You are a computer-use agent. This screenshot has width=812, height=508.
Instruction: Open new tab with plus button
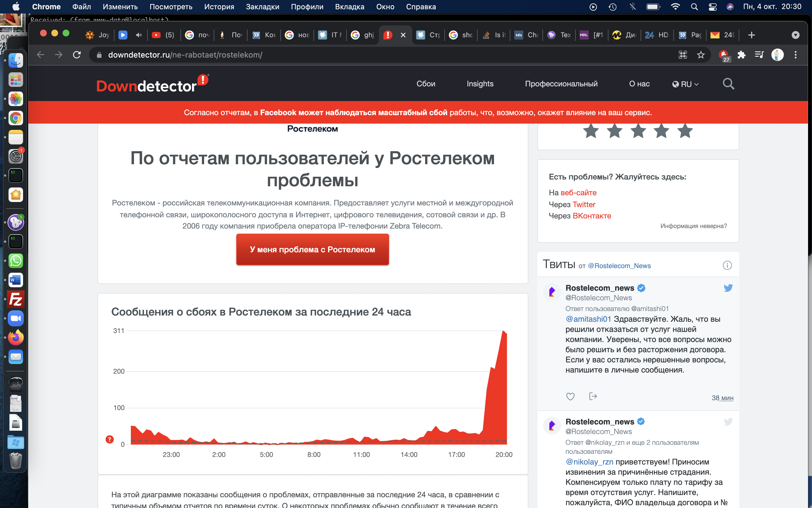[751, 35]
